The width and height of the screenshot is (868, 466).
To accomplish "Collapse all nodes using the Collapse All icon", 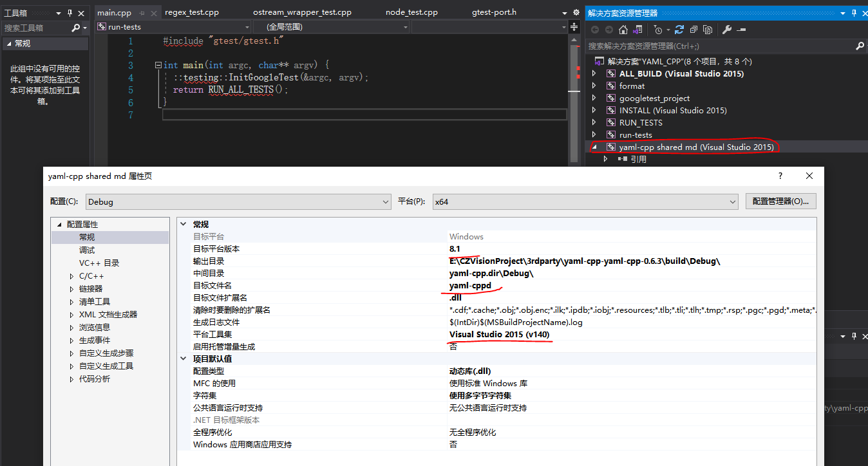I will tap(694, 29).
